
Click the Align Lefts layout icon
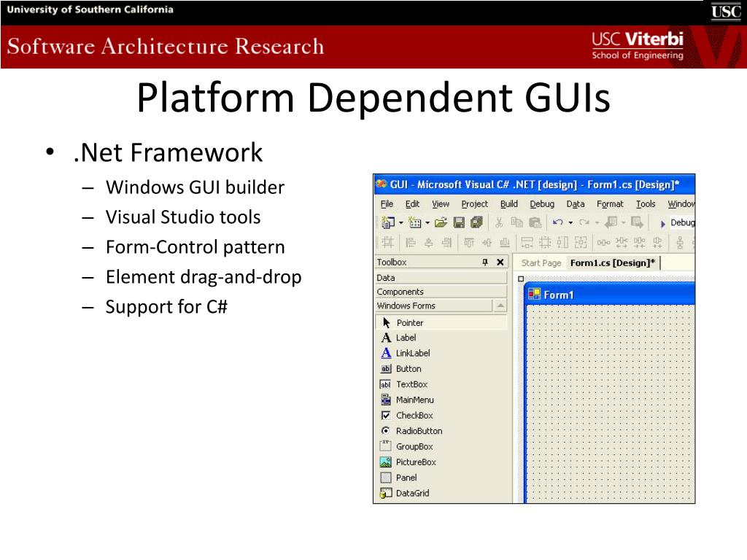[x=410, y=243]
